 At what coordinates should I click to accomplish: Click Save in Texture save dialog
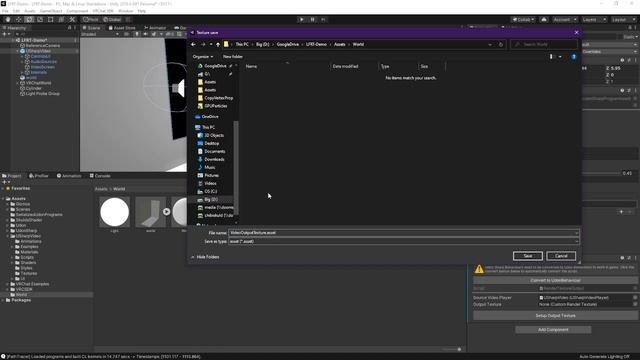[528, 256]
